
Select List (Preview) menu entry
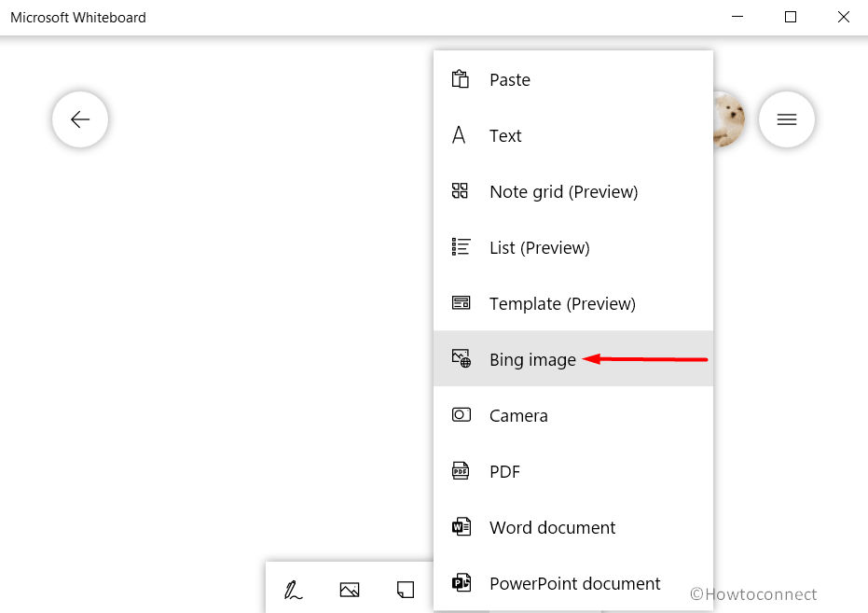573,247
